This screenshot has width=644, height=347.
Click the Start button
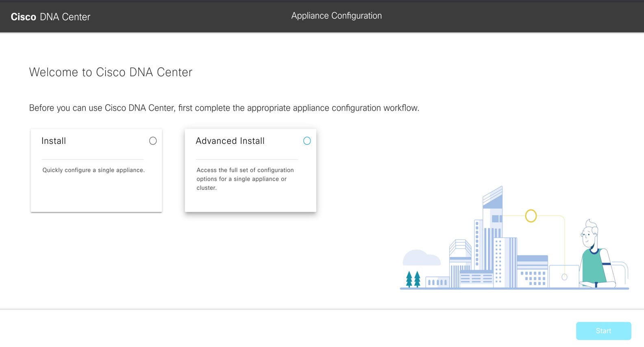[x=603, y=331]
